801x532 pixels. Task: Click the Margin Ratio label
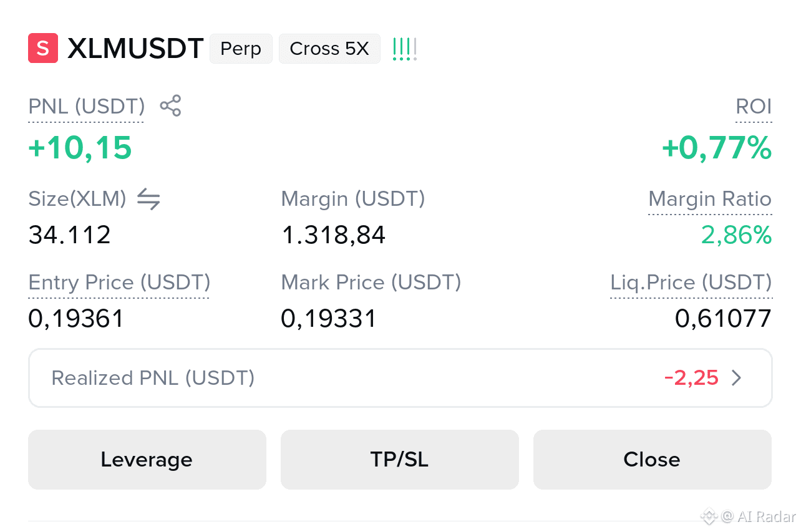710,199
